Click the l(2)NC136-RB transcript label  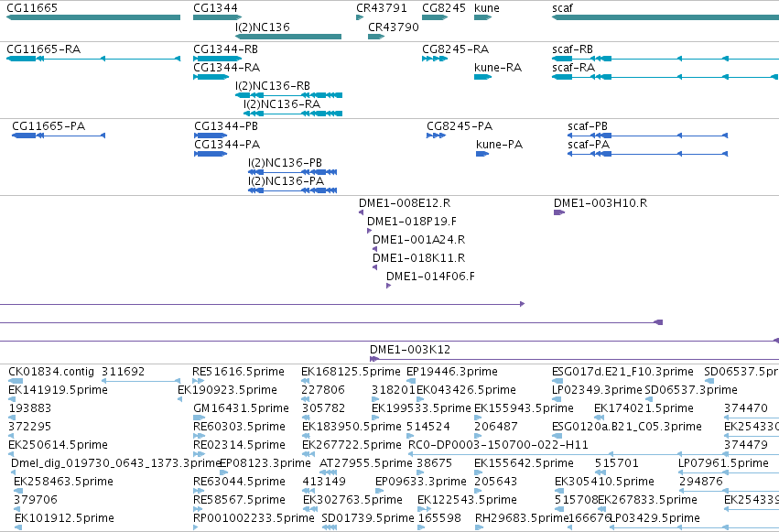(x=273, y=86)
